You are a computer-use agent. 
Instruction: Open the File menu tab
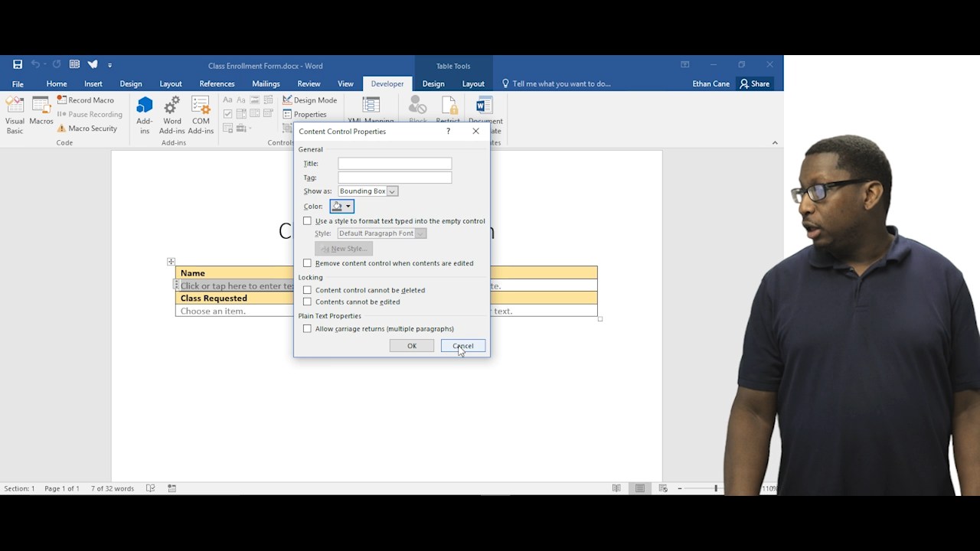point(18,83)
